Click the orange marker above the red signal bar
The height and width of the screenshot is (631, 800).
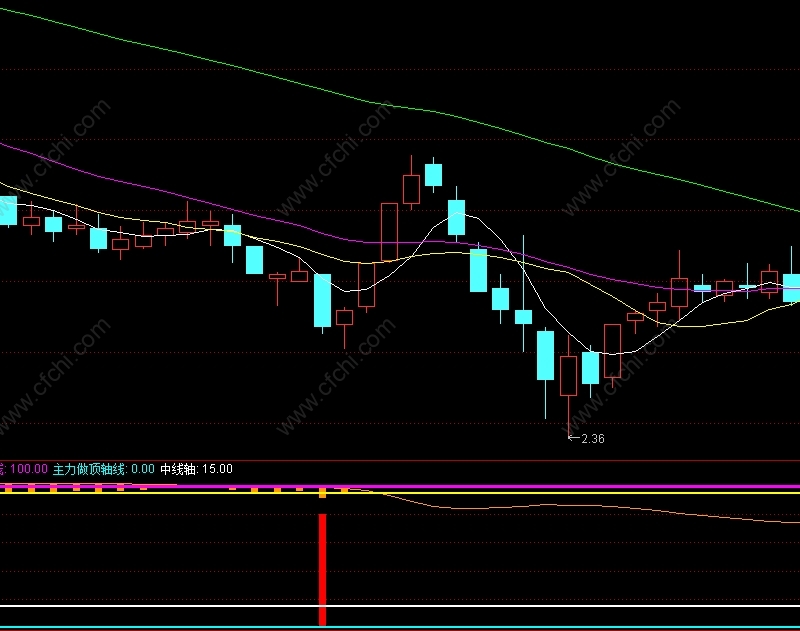pos(322,493)
